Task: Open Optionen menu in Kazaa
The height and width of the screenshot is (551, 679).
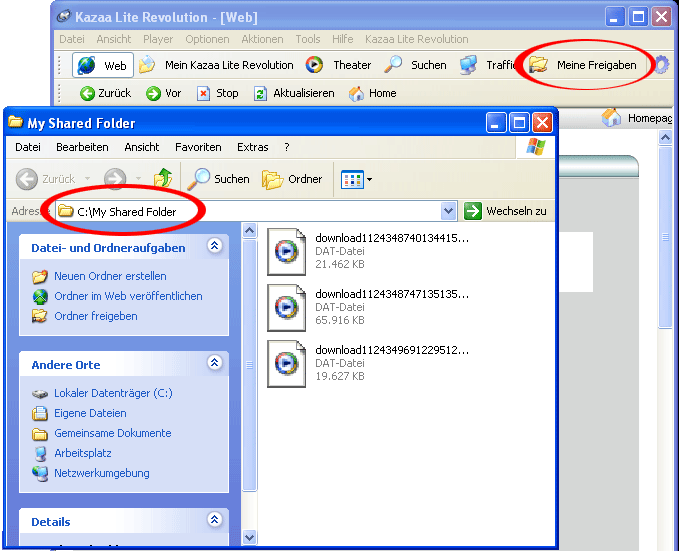Action: (x=207, y=39)
